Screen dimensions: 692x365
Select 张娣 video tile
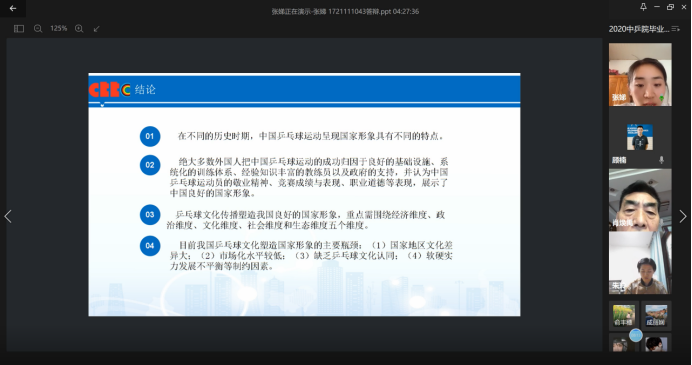pyautogui.click(x=640, y=74)
